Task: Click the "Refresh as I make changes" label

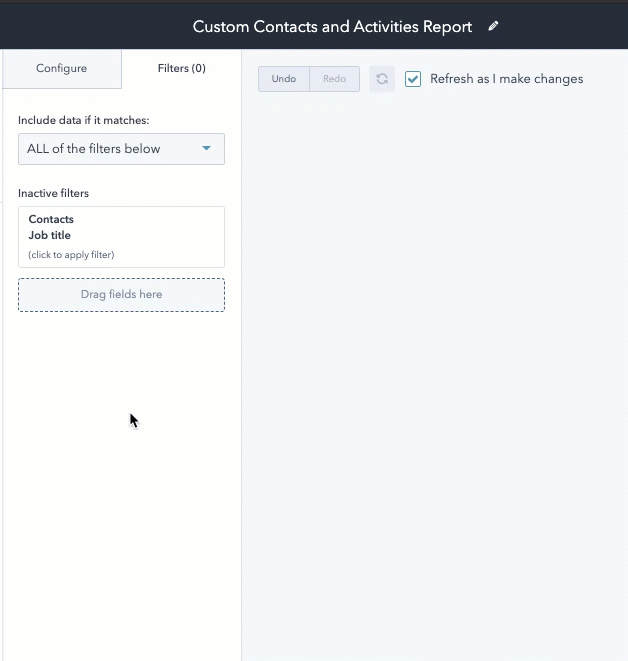Action: (x=506, y=79)
